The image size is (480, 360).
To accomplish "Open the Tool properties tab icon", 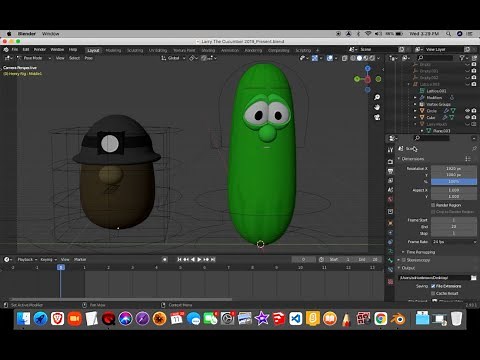I will [x=390, y=150].
